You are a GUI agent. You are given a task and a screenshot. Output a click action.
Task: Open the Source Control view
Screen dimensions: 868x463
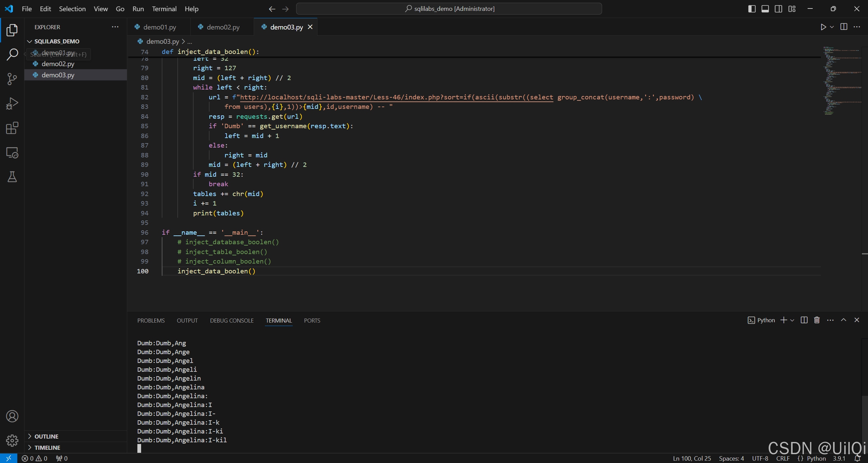click(12, 79)
